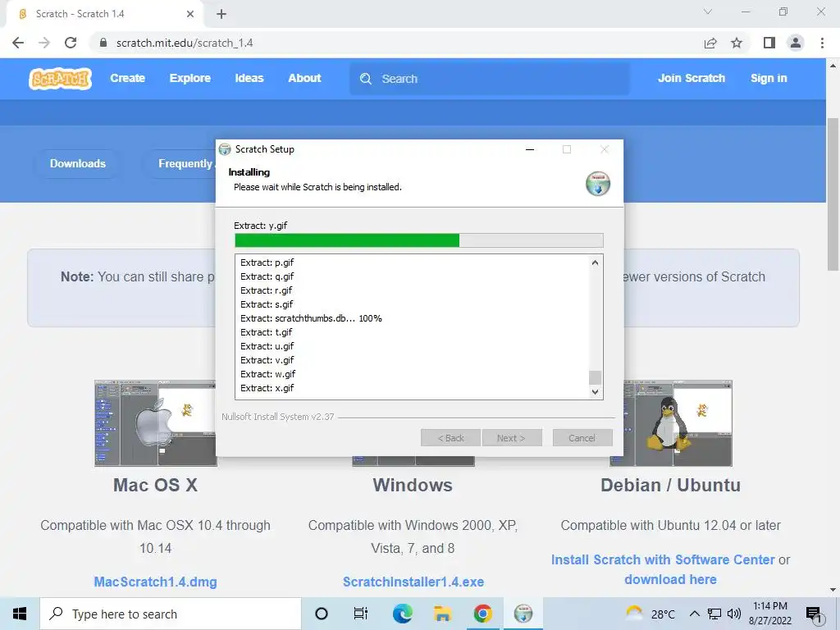Download ScratchInstaller1.4.exe
840x630 pixels.
(413, 582)
